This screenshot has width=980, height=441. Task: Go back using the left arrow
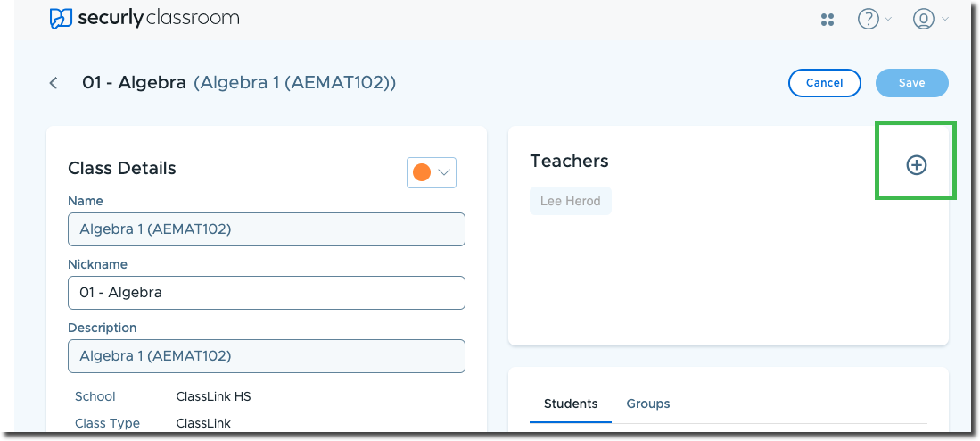pyautogui.click(x=54, y=83)
